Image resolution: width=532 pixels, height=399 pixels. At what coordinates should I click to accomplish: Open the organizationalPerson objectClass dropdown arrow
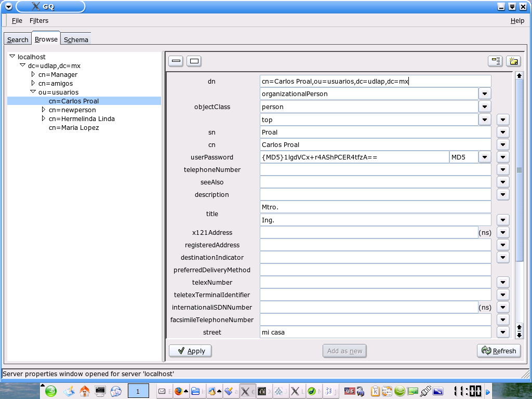(x=484, y=94)
